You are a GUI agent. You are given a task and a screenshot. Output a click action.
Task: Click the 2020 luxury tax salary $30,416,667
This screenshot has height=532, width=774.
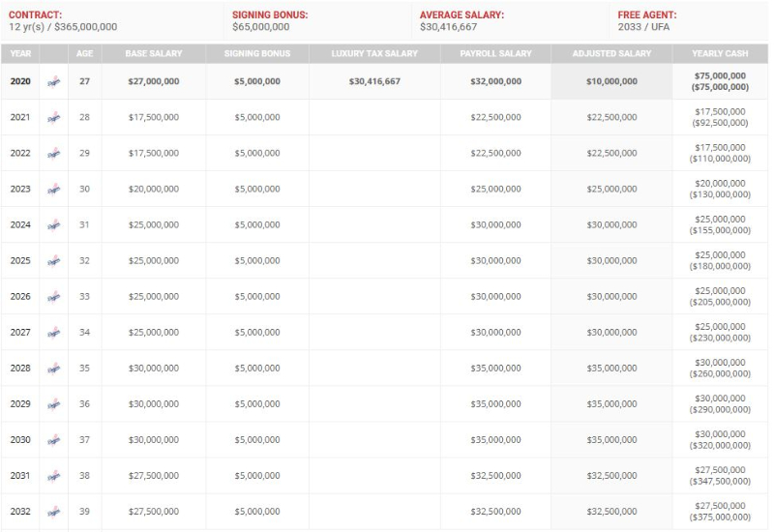coord(374,81)
